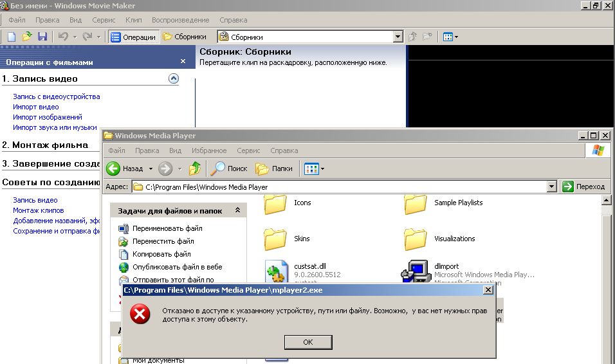Click the Windows logo in Explorer
Screen dimensions: 615x364
pos(598,150)
